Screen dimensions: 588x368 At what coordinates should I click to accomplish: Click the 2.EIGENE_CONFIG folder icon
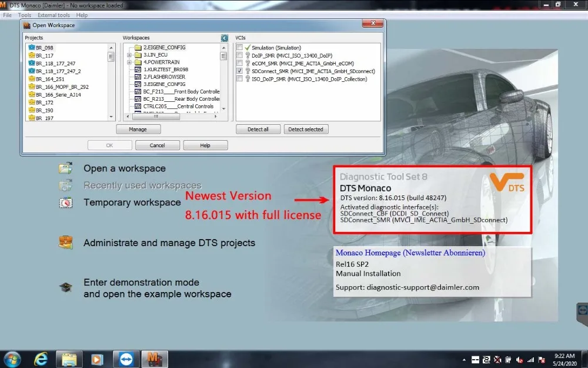[x=138, y=47]
